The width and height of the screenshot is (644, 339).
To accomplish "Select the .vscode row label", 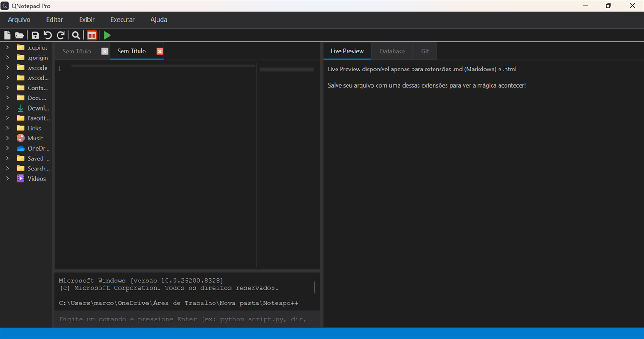I will pyautogui.click(x=37, y=68).
